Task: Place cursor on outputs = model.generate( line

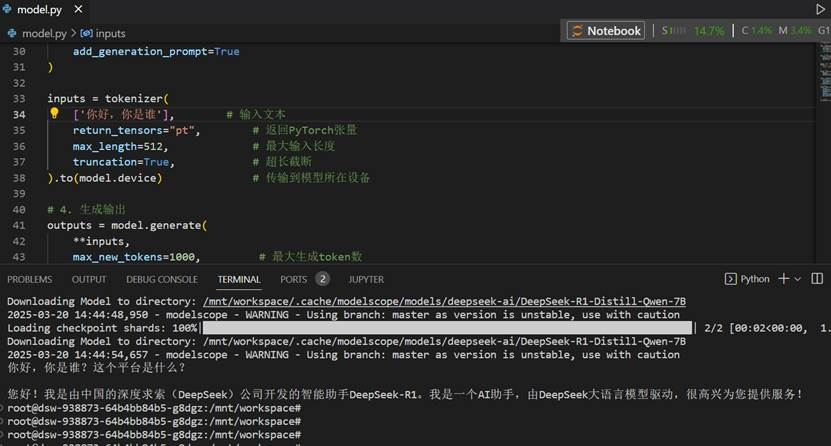Action: click(127, 226)
